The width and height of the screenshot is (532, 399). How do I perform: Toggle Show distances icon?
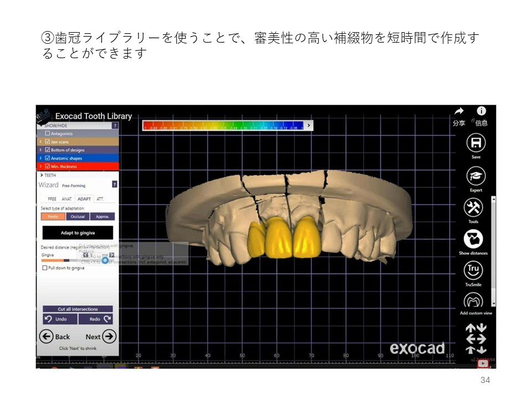[x=473, y=239]
